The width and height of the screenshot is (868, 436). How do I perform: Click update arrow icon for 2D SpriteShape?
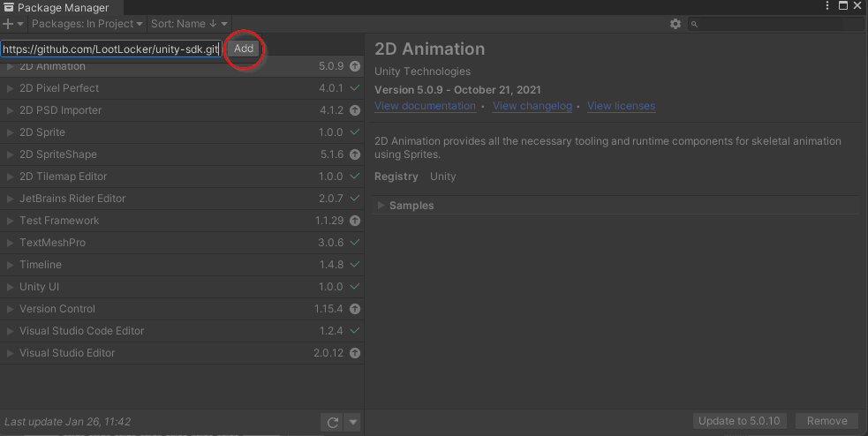point(355,154)
